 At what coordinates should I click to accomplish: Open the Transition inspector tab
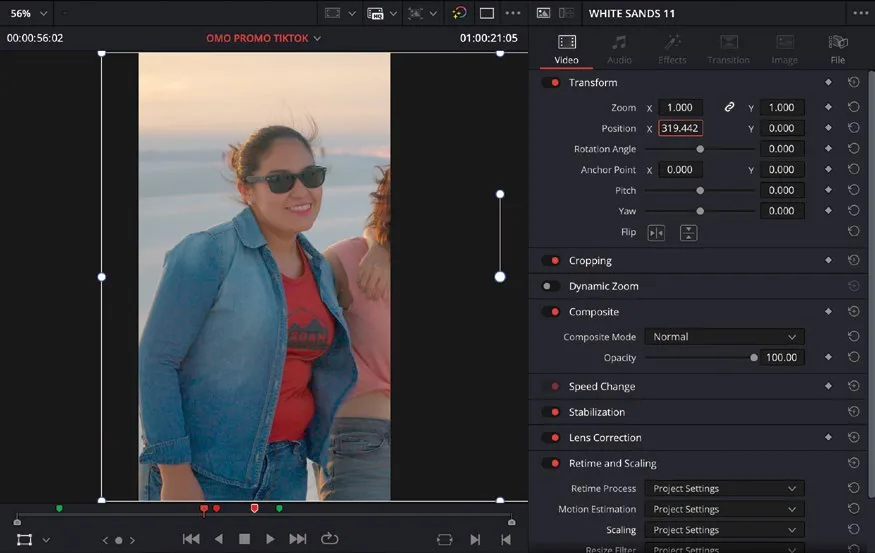[x=728, y=49]
